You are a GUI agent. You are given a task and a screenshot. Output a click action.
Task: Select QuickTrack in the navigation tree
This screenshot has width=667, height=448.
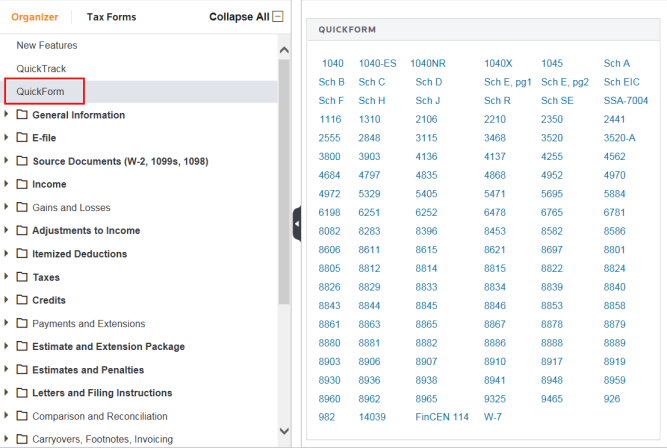[x=43, y=68]
